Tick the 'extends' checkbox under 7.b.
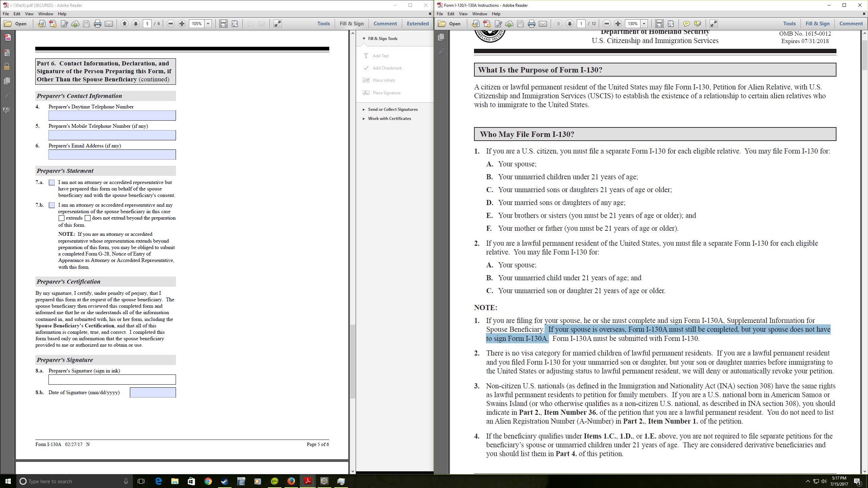The width and height of the screenshot is (868, 488). pos(61,218)
